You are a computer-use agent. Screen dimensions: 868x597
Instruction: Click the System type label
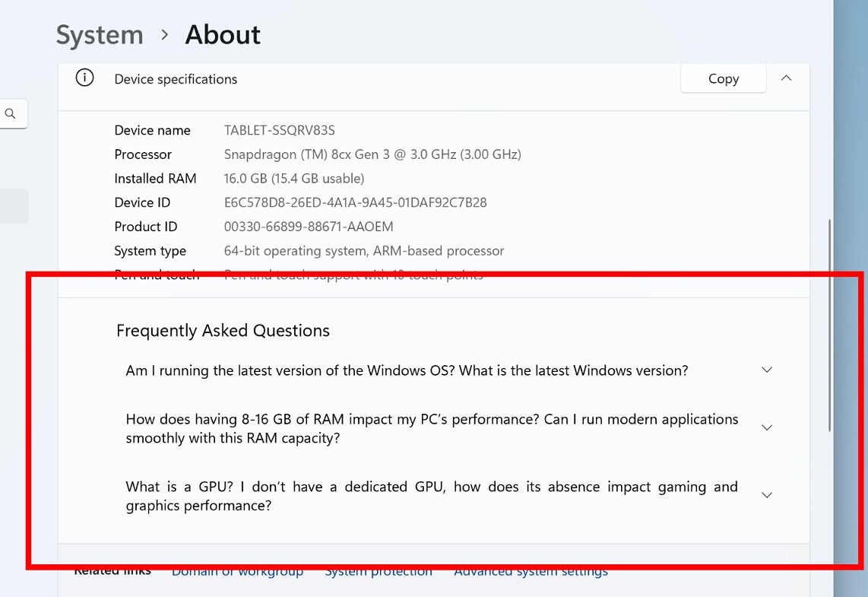pos(150,251)
